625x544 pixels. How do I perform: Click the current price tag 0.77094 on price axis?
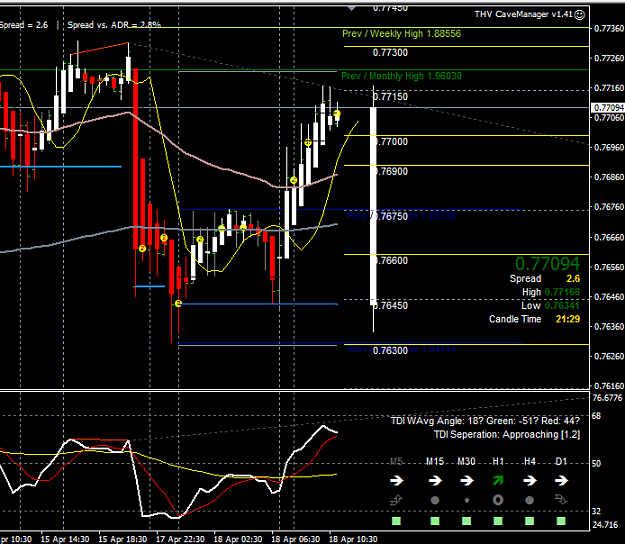(608, 108)
